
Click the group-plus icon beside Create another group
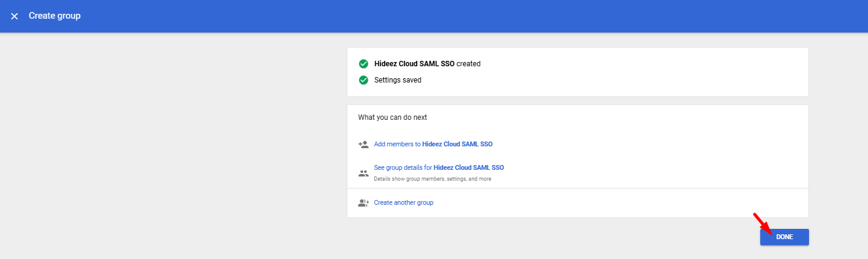[x=363, y=203]
